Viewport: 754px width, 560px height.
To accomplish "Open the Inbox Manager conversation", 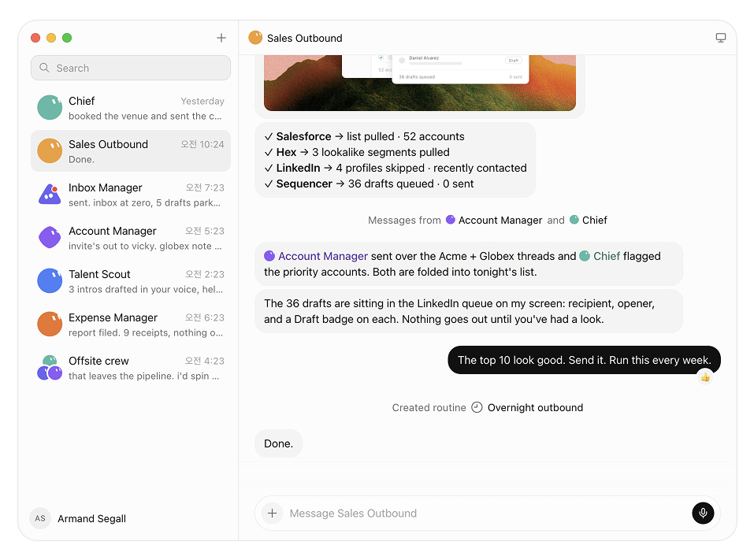I will 131,195.
